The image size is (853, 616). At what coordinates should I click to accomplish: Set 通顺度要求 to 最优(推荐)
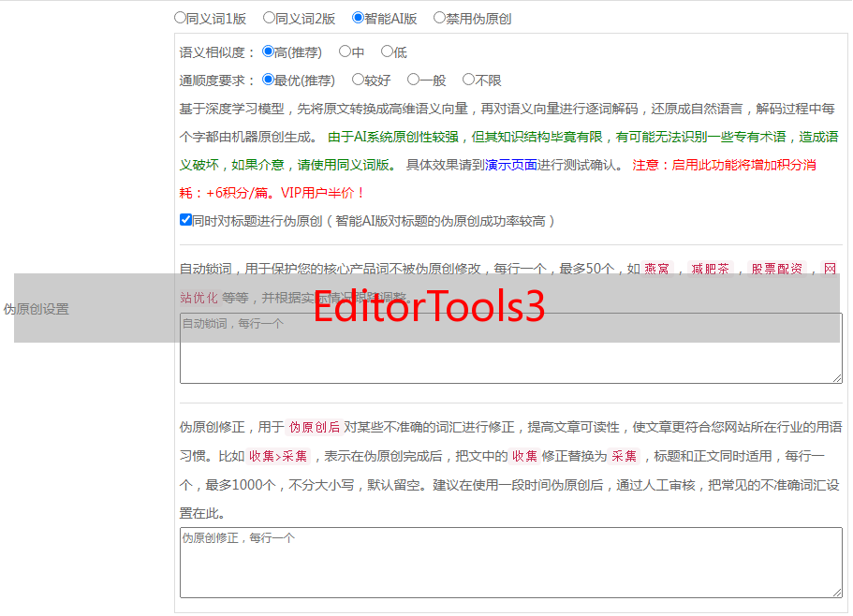coord(268,80)
